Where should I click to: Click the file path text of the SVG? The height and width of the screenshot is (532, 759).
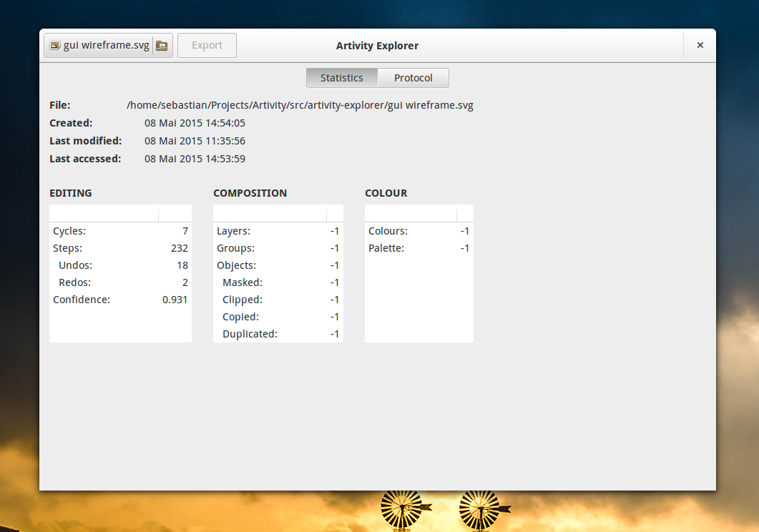(x=300, y=105)
